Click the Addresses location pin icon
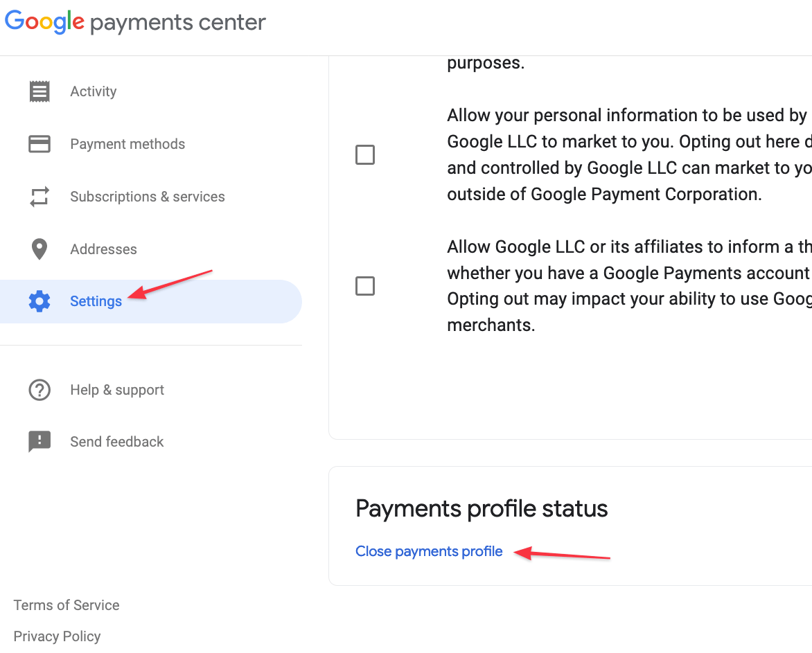The image size is (812, 653). tap(39, 249)
